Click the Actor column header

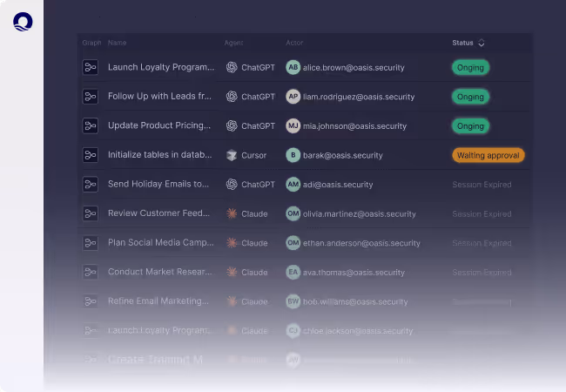pos(294,43)
